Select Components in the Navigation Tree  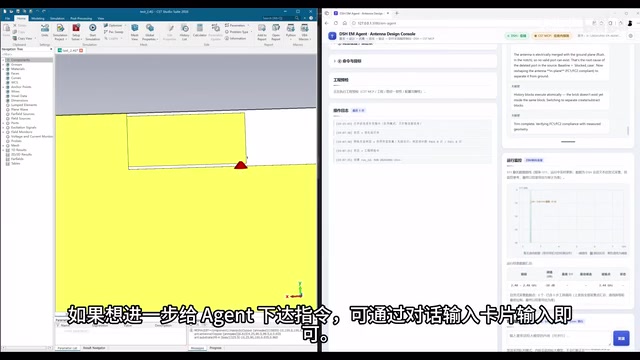point(20,60)
